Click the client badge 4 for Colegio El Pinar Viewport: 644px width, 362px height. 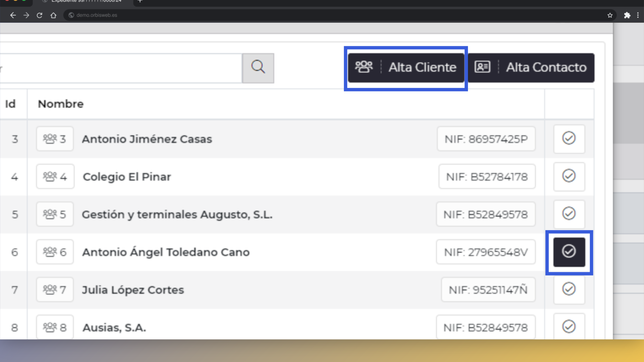point(55,177)
